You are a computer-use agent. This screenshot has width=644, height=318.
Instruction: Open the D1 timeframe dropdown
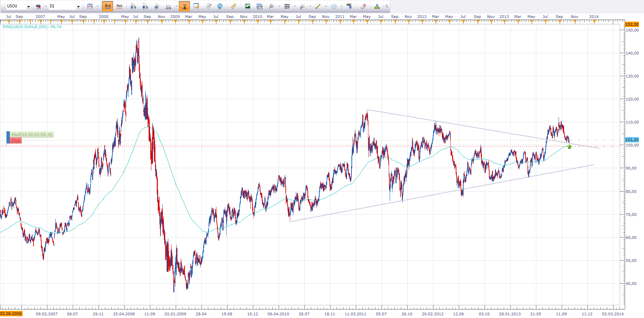78,6
